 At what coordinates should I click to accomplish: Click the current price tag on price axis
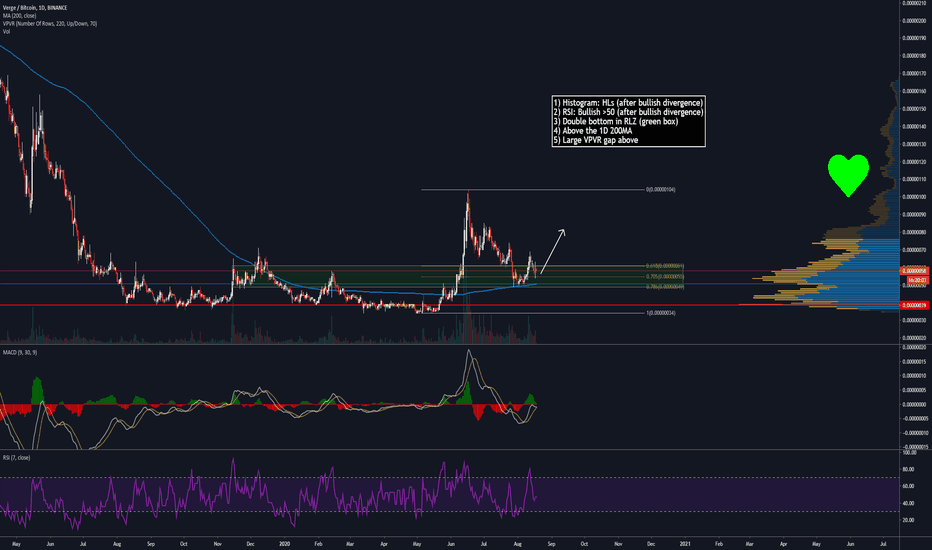(915, 271)
